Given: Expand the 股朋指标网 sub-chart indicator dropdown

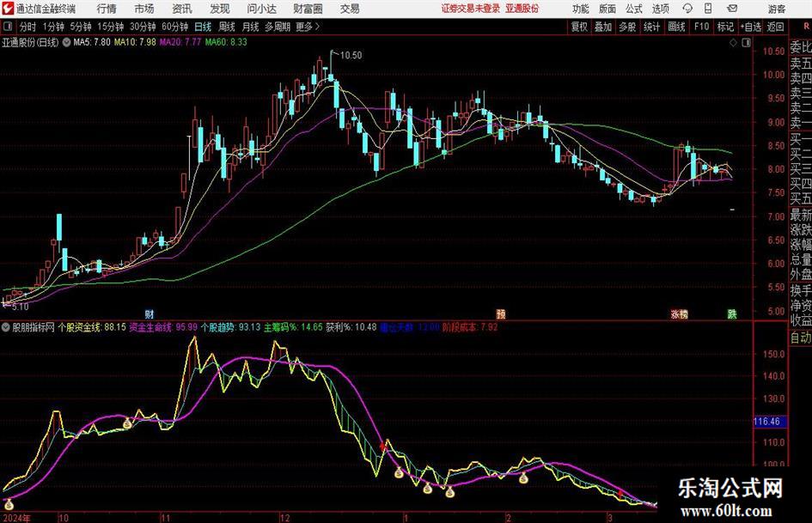Looking at the screenshot, I should coord(6,327).
